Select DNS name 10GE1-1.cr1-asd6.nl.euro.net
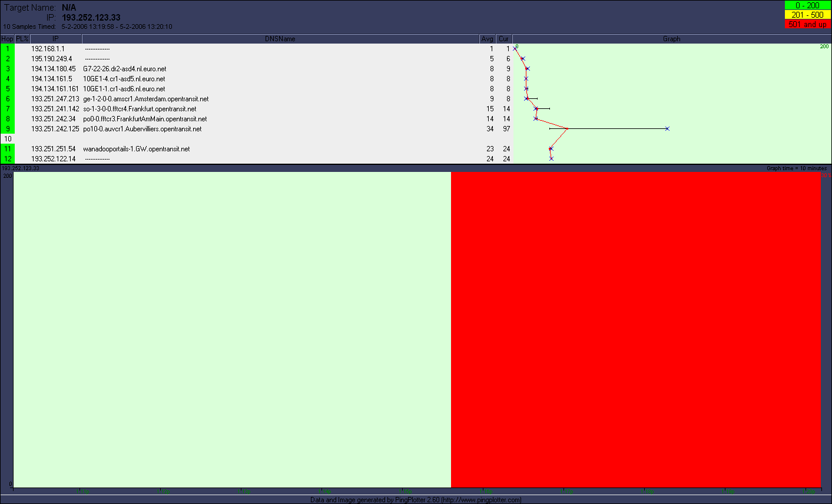Screen dimensions: 832x504 (124, 89)
